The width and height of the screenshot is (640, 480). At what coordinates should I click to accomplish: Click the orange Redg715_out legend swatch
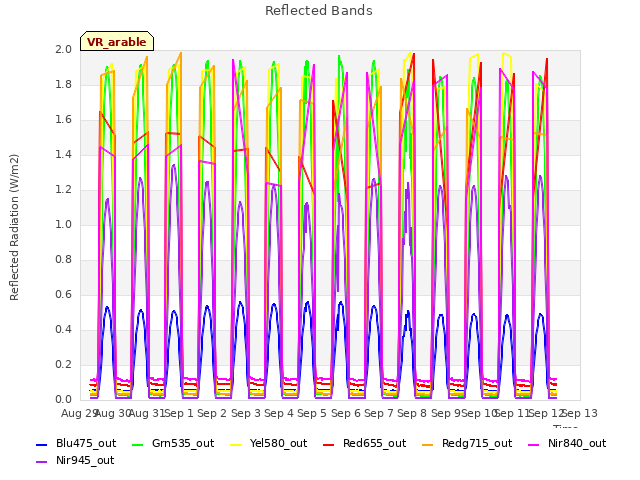[x=428, y=444]
